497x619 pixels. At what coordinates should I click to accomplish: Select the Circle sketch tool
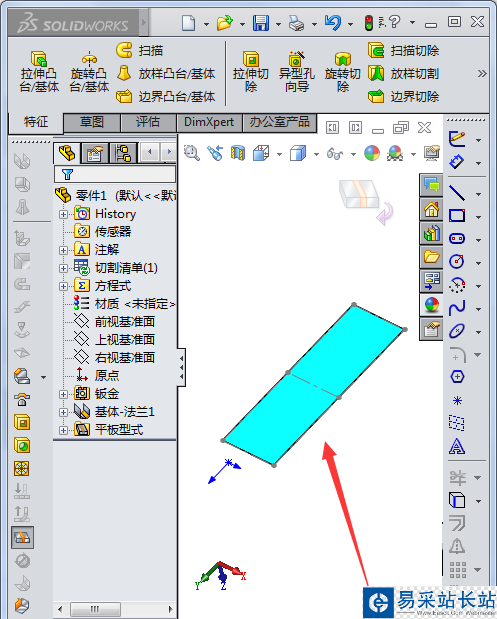(457, 261)
